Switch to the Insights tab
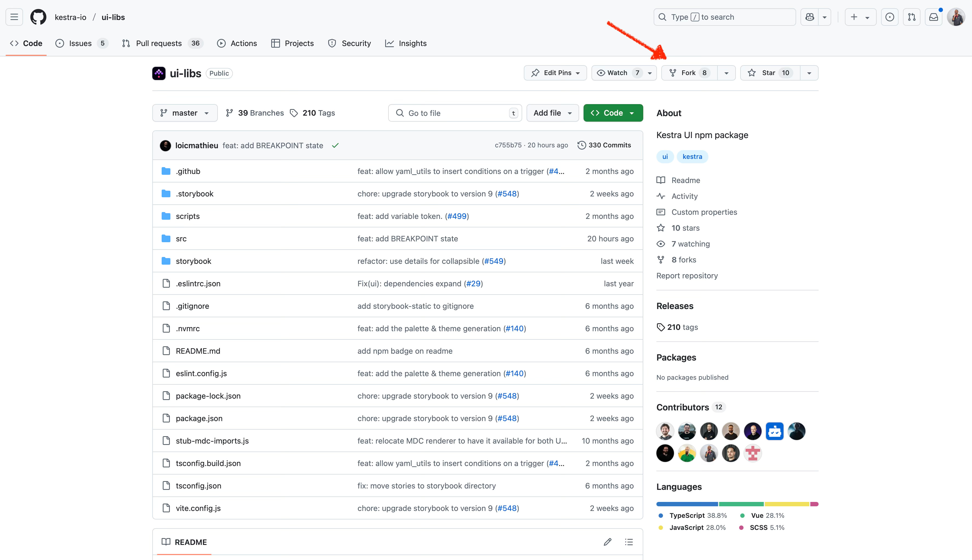This screenshot has width=972, height=560. (x=406, y=43)
